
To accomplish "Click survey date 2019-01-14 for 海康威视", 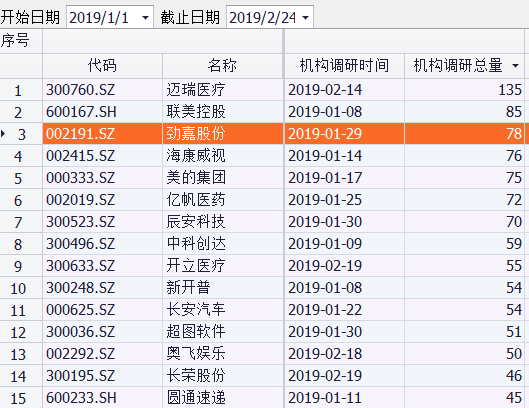I will [x=325, y=156].
